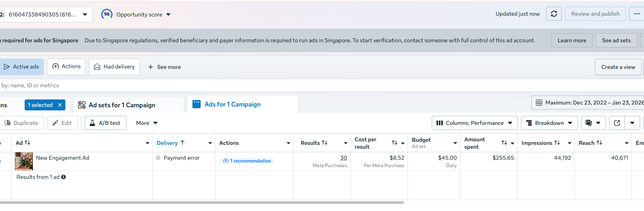Open the New Engagement Ad thumbnail
The image size is (644, 211).
pos(24,161)
